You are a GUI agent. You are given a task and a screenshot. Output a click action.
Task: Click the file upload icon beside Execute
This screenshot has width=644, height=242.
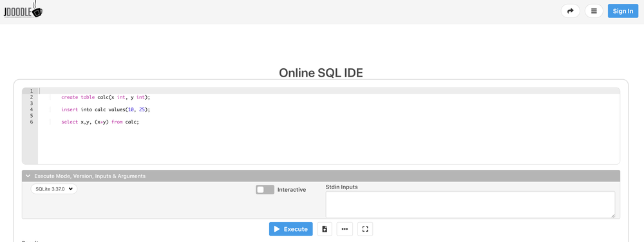click(325, 229)
